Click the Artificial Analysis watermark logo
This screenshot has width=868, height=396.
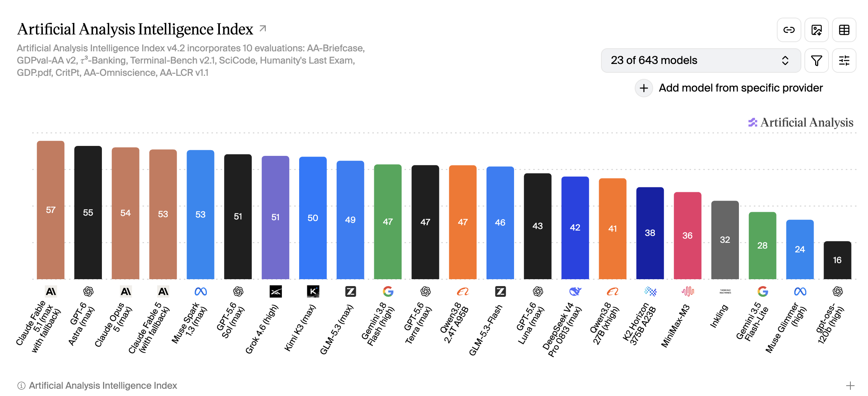(801, 122)
